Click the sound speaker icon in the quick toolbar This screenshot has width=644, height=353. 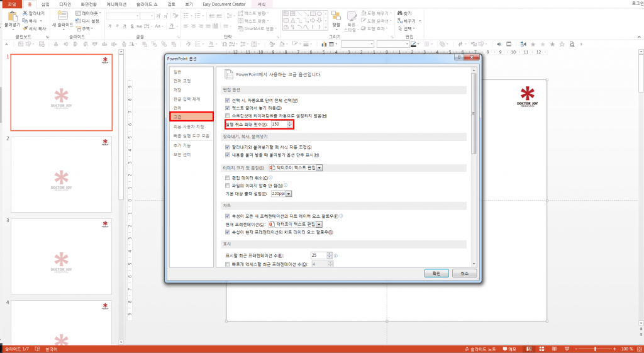pos(499,44)
